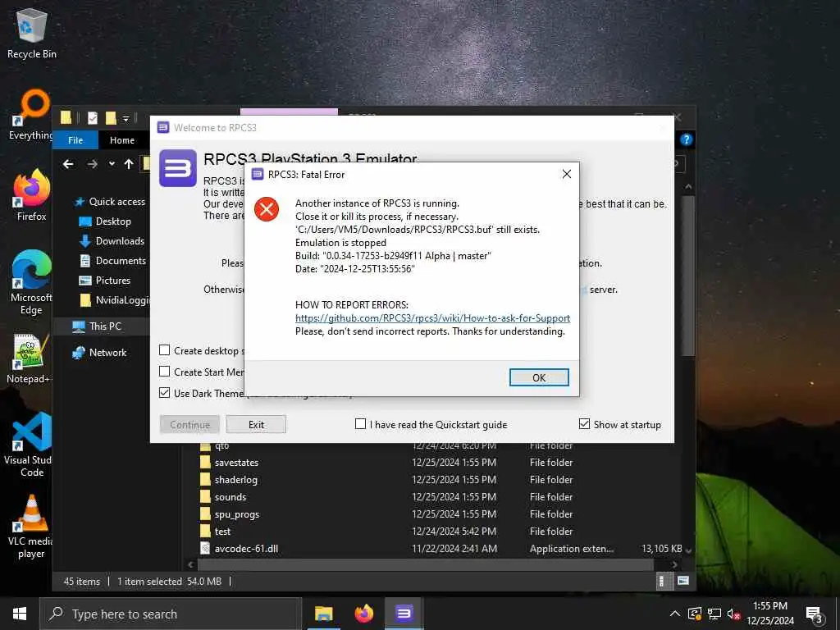Open the Firefox desktop shortcut
This screenshot has width=840, height=630.
(x=32, y=195)
